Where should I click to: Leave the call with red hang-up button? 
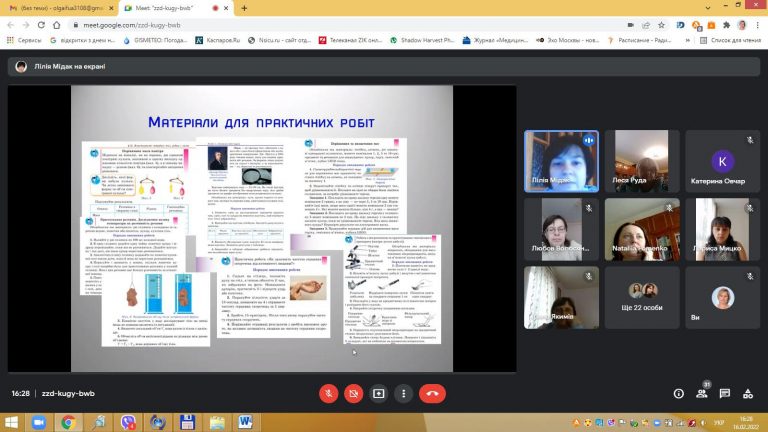coord(432,393)
